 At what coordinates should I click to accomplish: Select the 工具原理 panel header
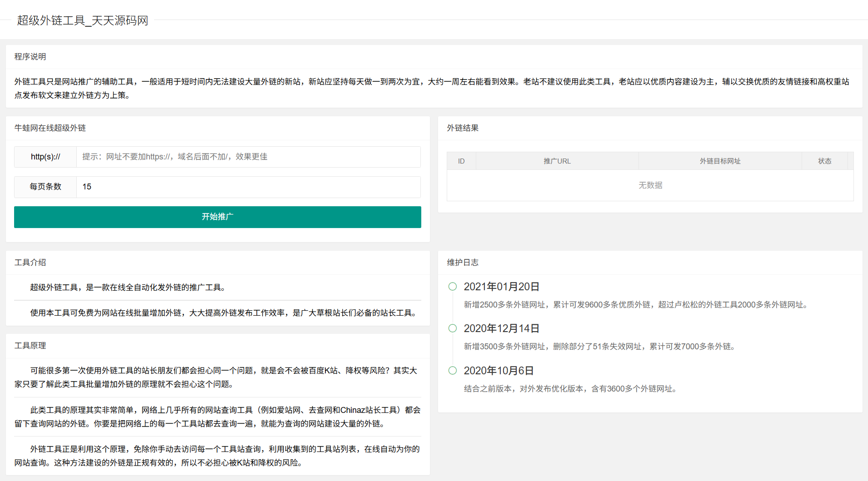point(30,346)
